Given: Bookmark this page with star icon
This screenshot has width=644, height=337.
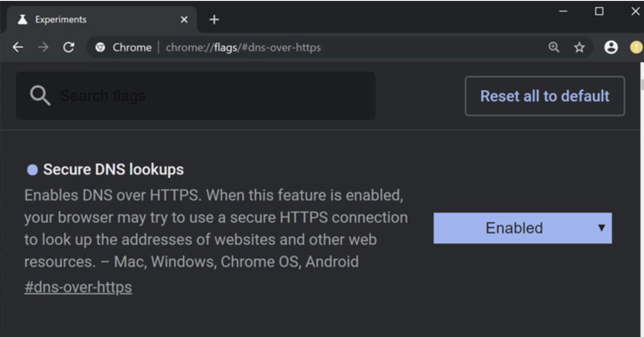Looking at the screenshot, I should 579,47.
